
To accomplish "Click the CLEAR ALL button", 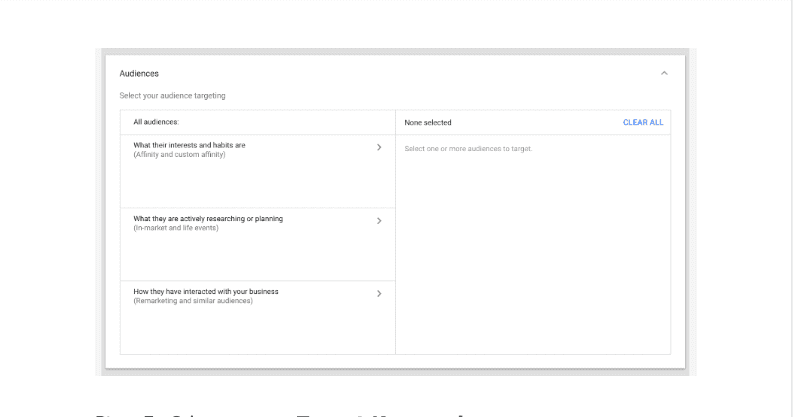I will point(642,123).
